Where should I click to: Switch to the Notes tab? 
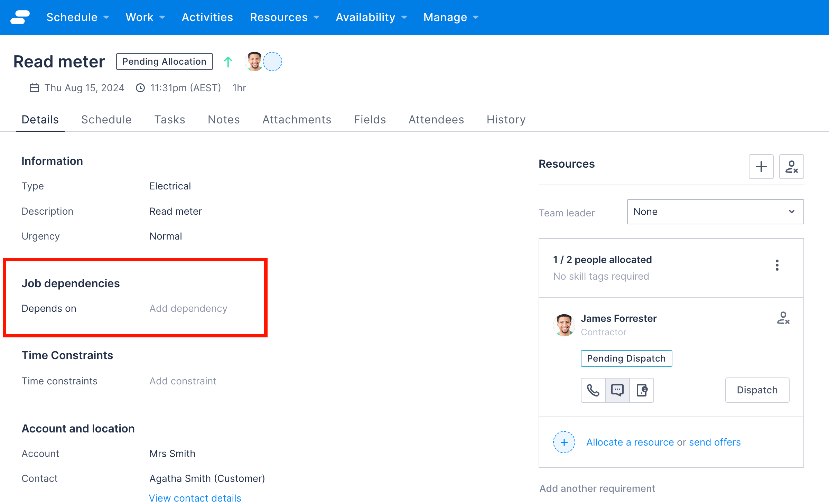click(x=223, y=119)
